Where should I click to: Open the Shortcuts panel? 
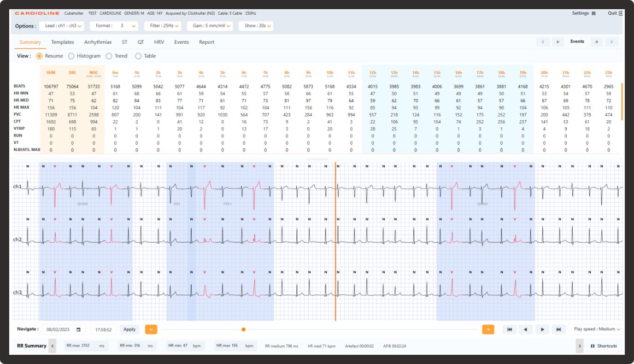pos(604,346)
